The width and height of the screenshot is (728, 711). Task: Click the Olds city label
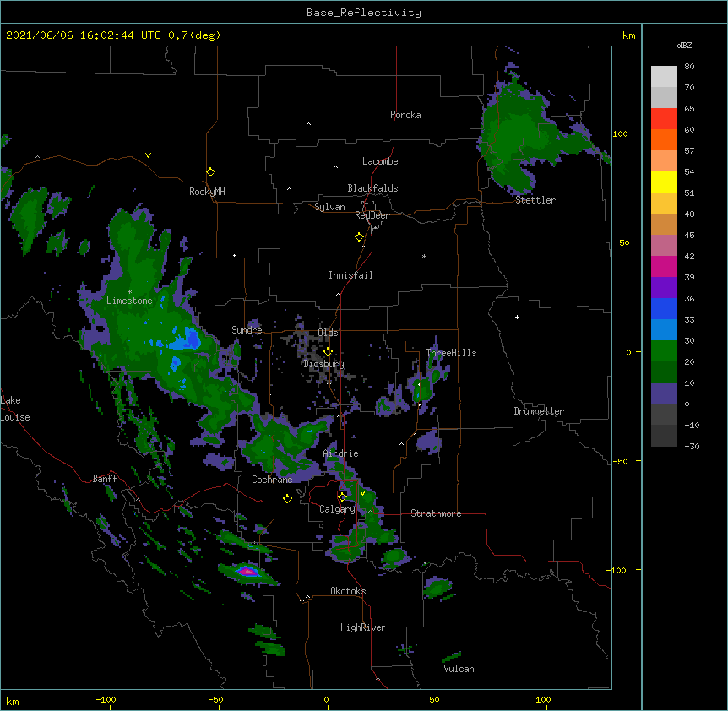(x=328, y=333)
